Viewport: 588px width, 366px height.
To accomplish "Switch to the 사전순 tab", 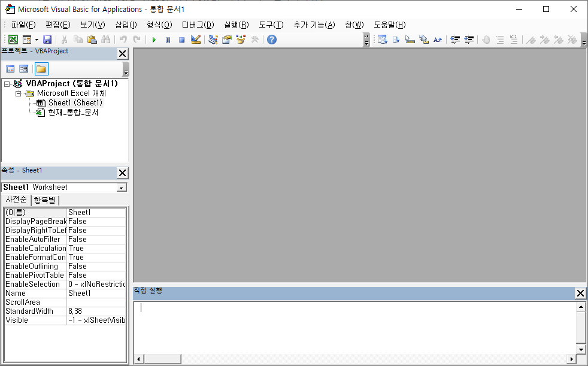I will coord(16,199).
